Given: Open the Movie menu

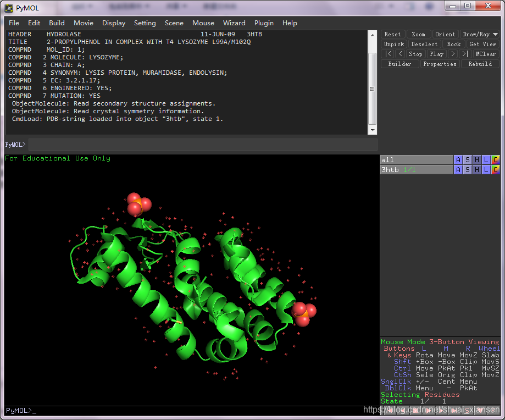Looking at the screenshot, I should (84, 23).
